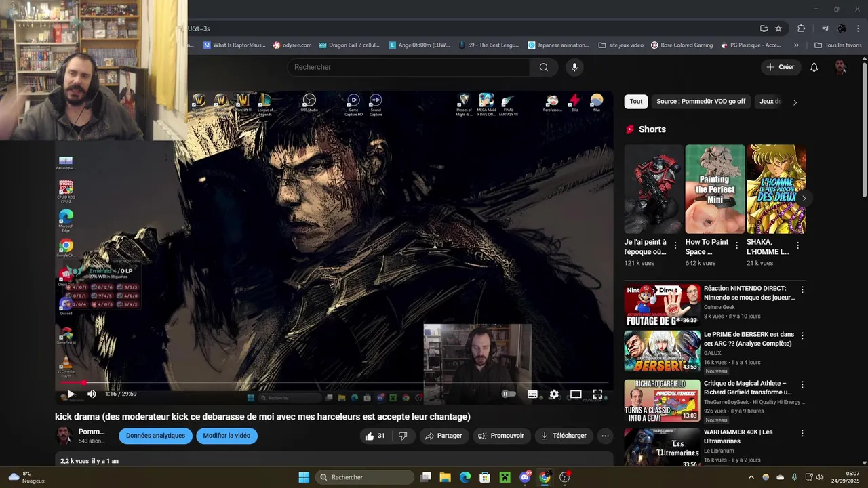Show hidden system tray icons
Viewport: 868px width, 488px height.
pyautogui.click(x=751, y=477)
